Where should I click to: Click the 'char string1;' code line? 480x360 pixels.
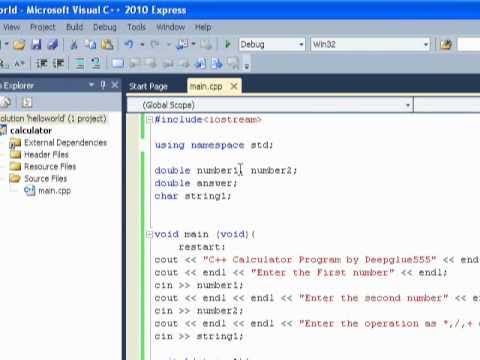tap(193, 196)
